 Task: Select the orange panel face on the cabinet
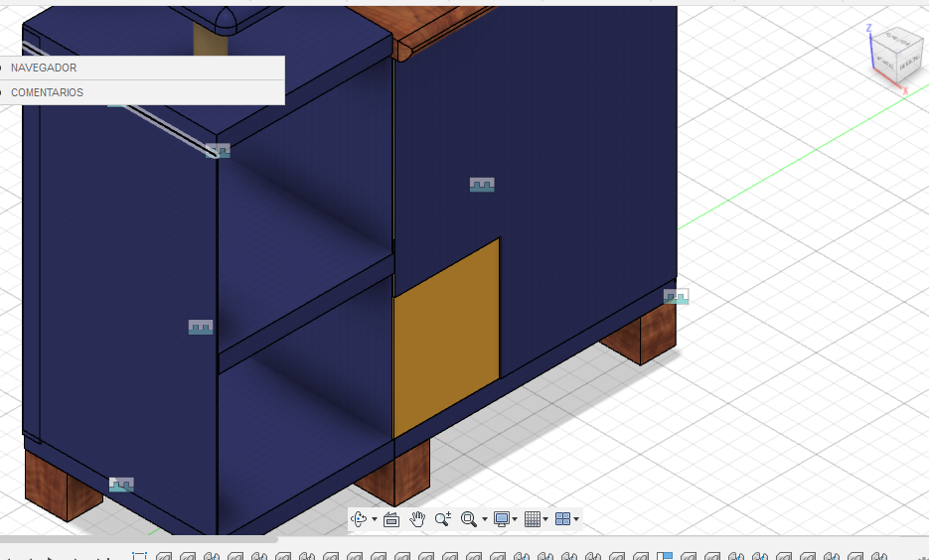click(446, 338)
